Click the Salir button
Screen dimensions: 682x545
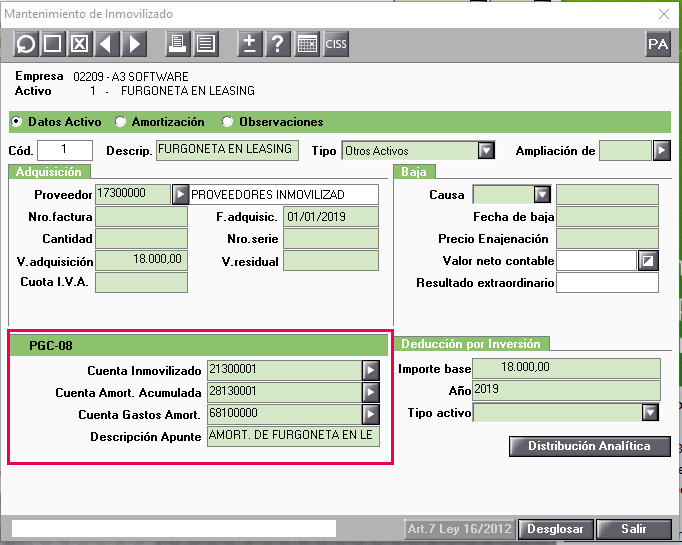[634, 529]
